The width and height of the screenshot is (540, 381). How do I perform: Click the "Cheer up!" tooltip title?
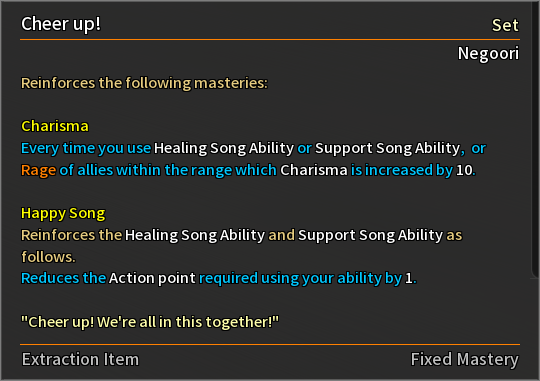(x=61, y=24)
